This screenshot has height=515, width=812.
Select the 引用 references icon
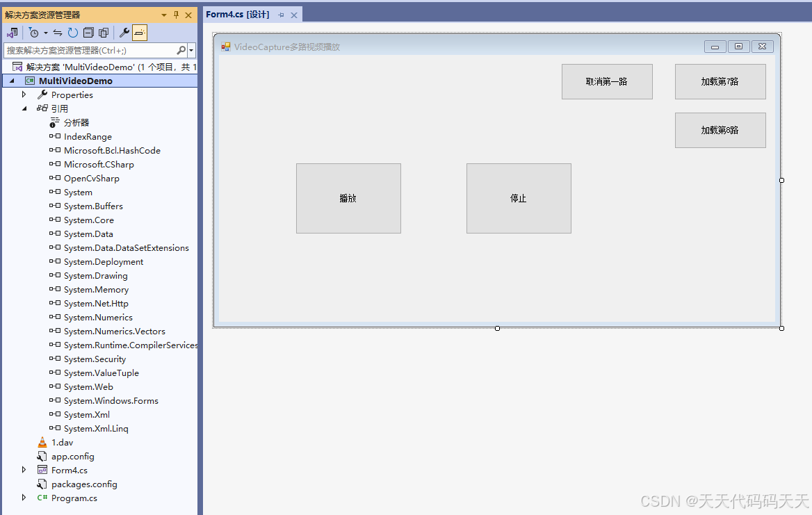click(42, 108)
